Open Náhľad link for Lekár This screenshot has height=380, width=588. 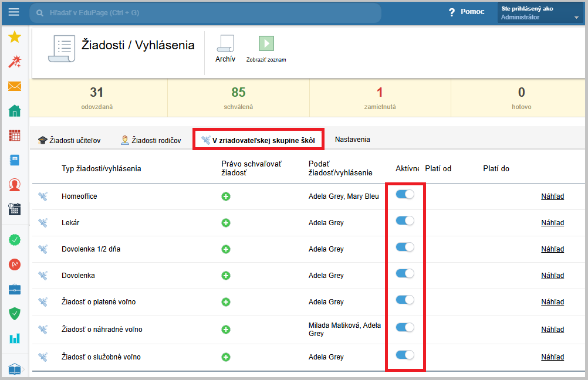click(x=552, y=223)
